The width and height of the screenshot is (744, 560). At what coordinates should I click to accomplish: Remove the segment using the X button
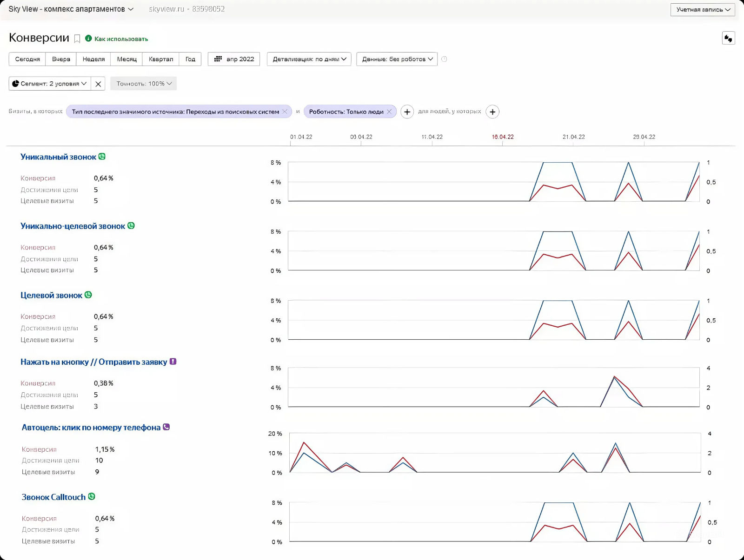(98, 84)
